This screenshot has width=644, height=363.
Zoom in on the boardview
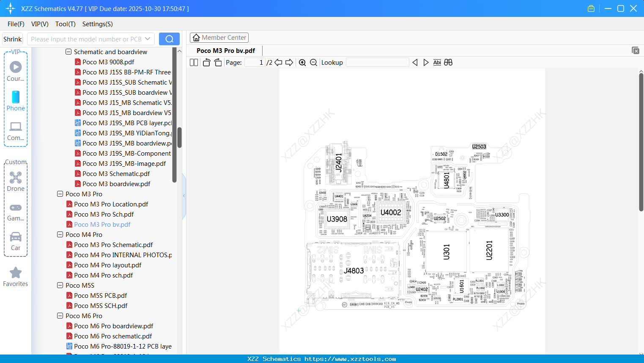tap(302, 63)
